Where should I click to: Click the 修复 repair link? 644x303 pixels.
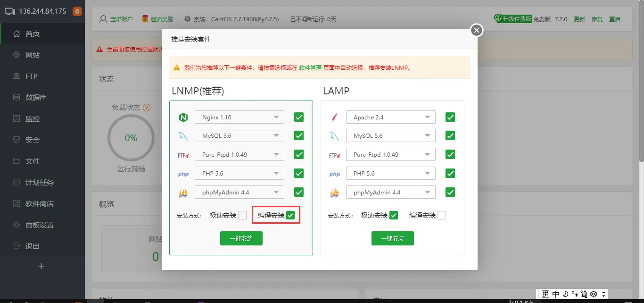(x=597, y=19)
